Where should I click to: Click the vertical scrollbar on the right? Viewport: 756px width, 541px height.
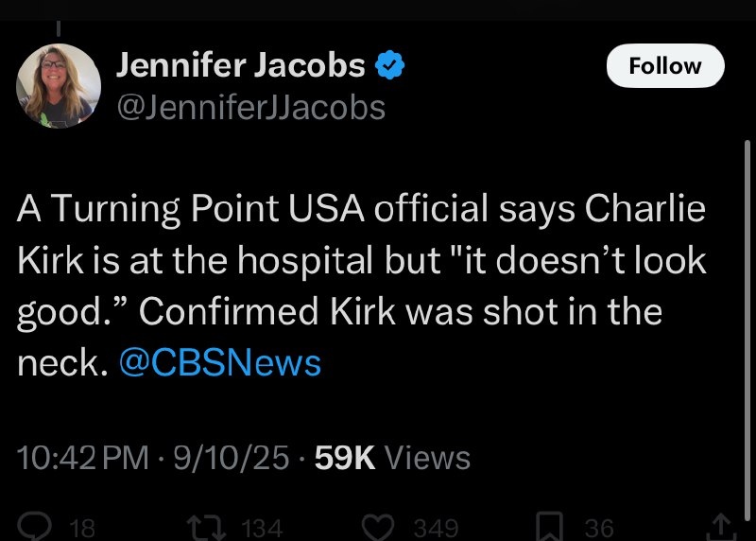point(747,284)
